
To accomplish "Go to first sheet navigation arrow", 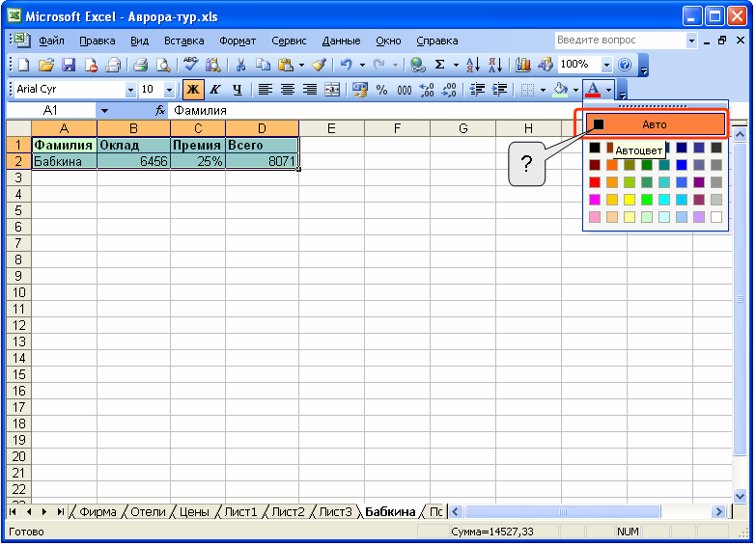I will tap(13, 512).
